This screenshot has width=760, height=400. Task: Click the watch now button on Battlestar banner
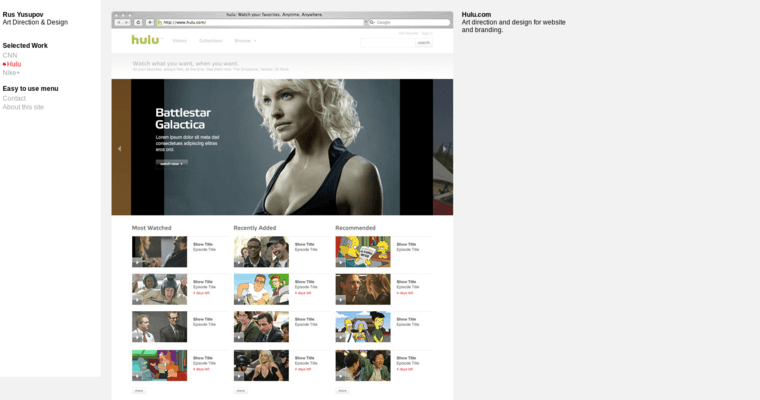pos(171,163)
